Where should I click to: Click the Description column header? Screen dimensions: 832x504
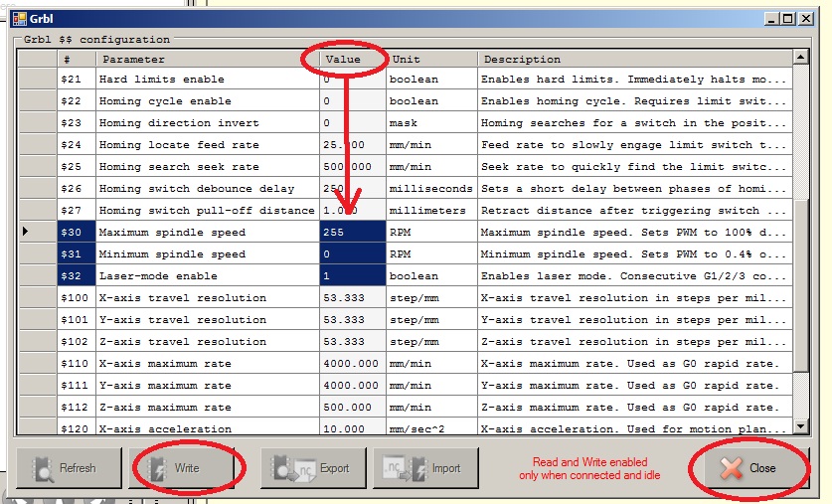coord(635,59)
